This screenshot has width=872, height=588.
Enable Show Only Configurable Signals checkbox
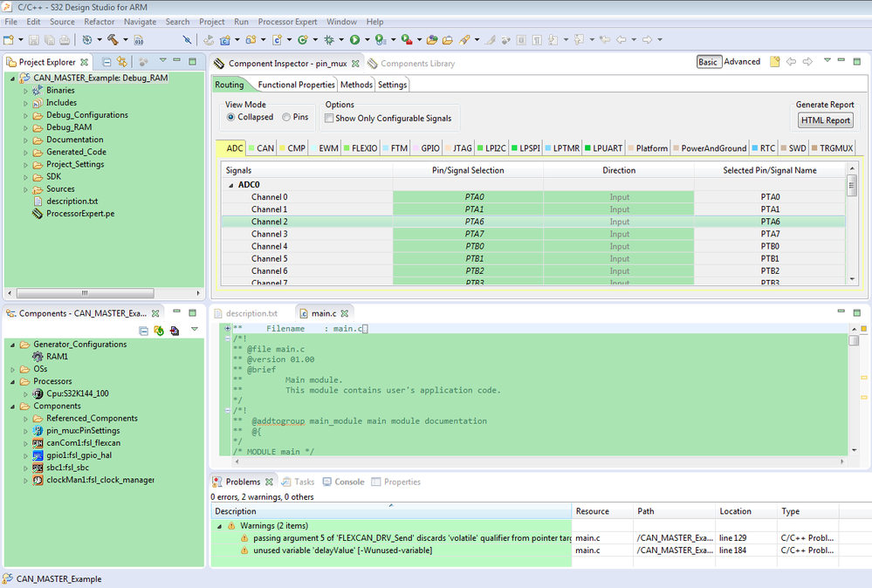click(329, 119)
